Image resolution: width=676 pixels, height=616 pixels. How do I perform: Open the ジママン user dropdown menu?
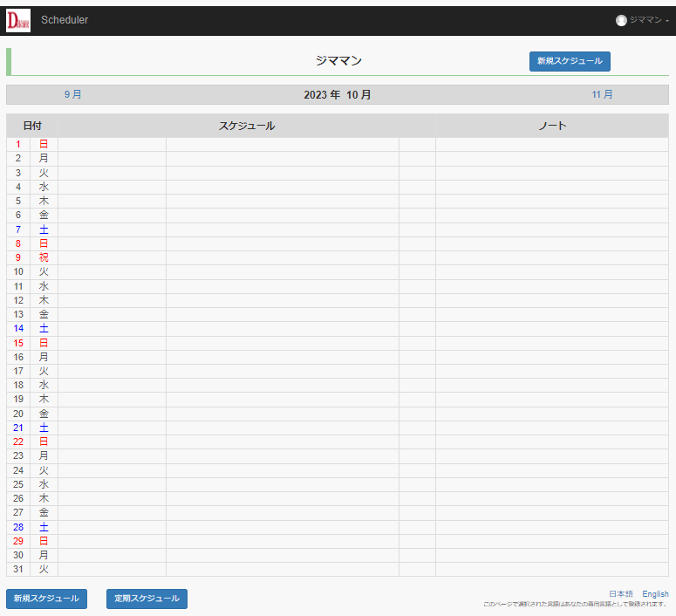click(x=644, y=20)
